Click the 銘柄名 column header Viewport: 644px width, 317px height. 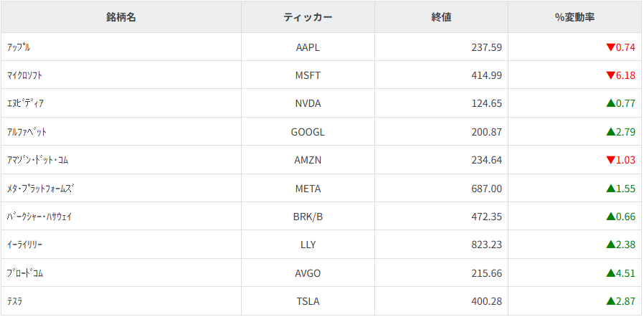121,17
